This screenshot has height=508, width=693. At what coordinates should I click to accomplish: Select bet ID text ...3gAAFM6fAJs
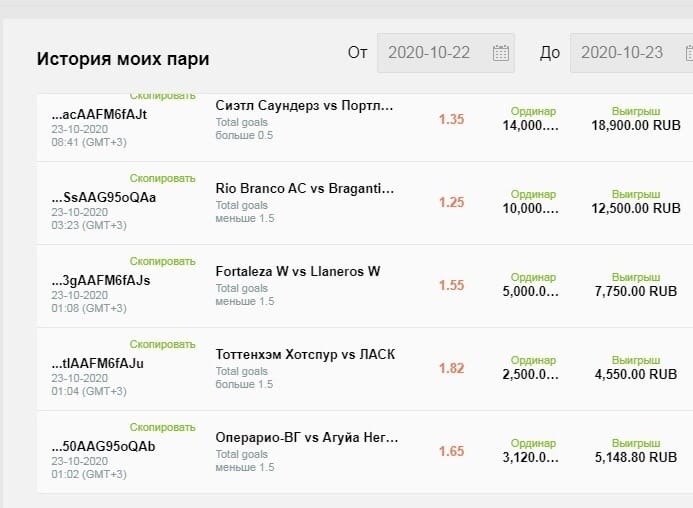tap(101, 280)
